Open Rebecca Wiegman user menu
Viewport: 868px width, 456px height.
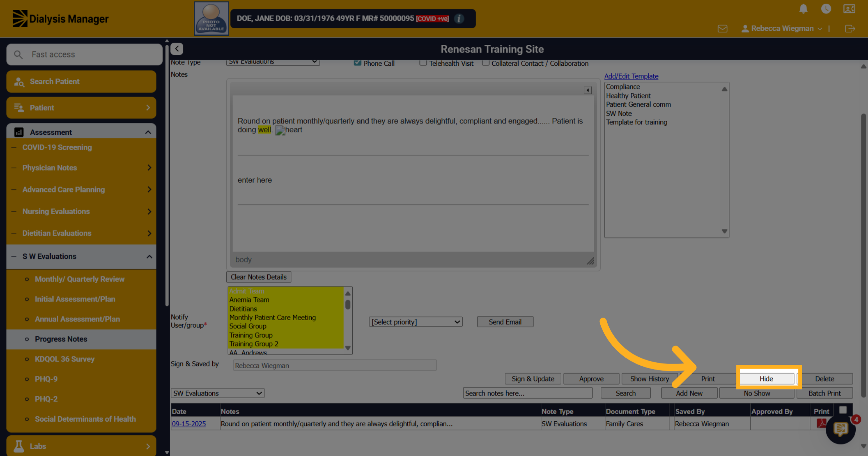(782, 29)
